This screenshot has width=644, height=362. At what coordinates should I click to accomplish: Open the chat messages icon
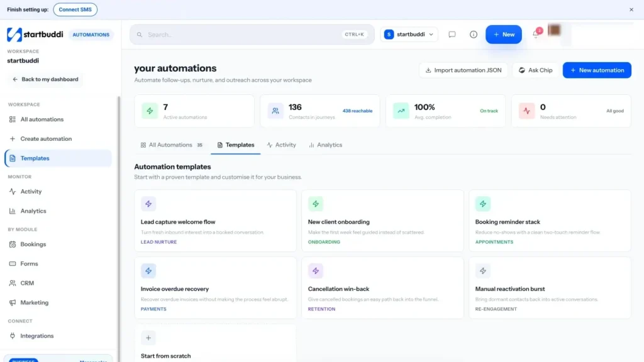click(x=452, y=35)
